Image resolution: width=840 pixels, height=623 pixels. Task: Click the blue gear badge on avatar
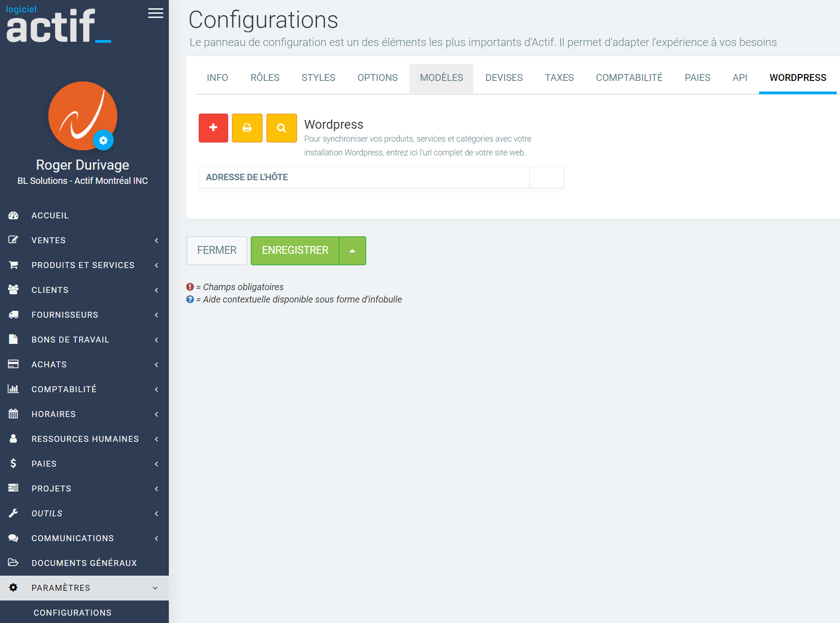(x=104, y=140)
